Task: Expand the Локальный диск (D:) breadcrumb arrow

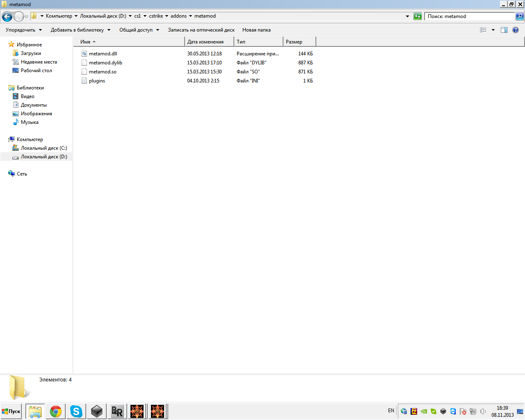Action: [x=130, y=16]
